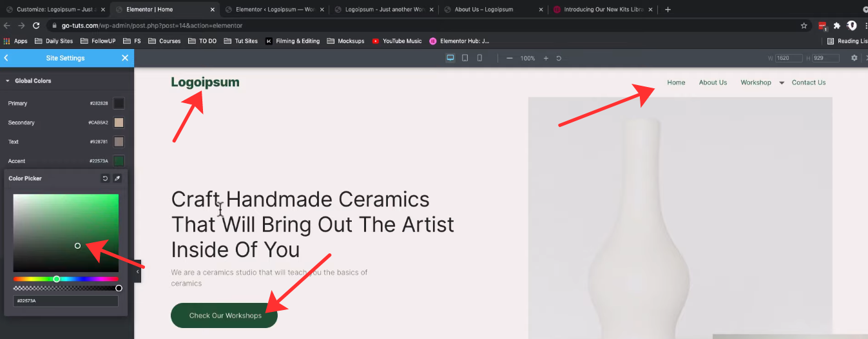Select the ceramics studio description text
Screen dimensions: 868x339
pyautogui.click(x=269, y=278)
